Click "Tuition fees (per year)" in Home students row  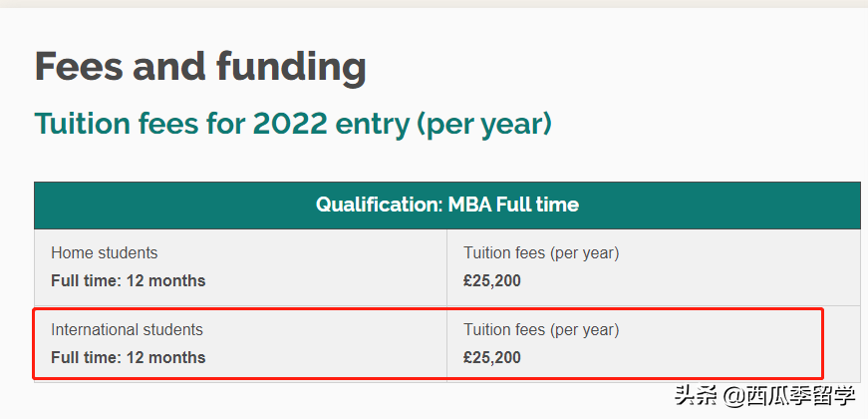[541, 253]
